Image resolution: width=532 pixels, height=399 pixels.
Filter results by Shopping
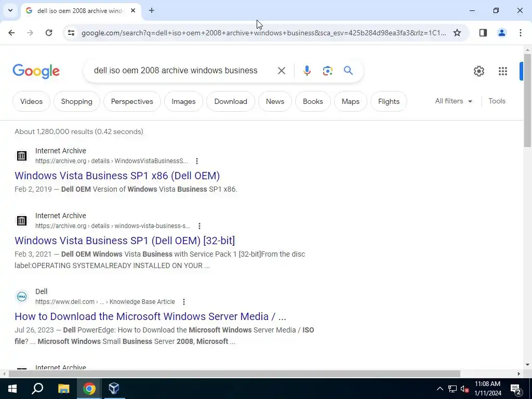click(x=77, y=101)
